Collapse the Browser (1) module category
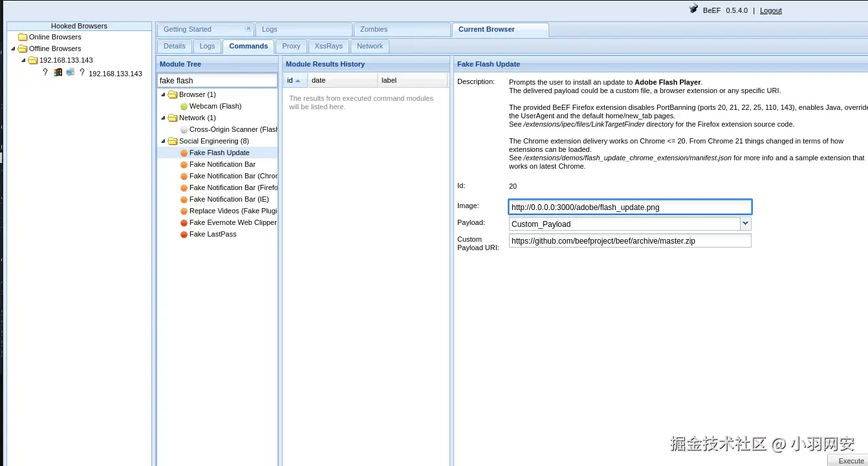Image resolution: width=868 pixels, height=466 pixels. [x=163, y=94]
